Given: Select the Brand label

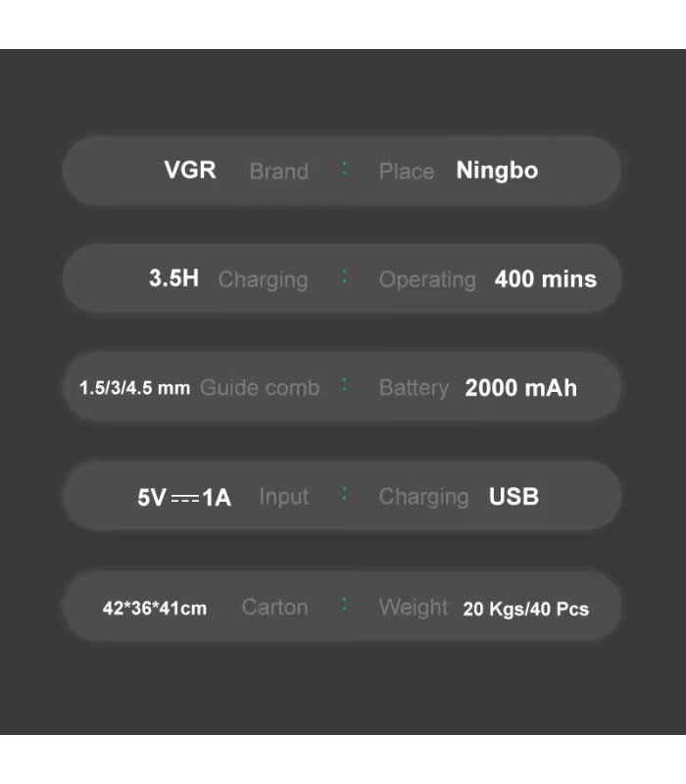Looking at the screenshot, I should (278, 171).
